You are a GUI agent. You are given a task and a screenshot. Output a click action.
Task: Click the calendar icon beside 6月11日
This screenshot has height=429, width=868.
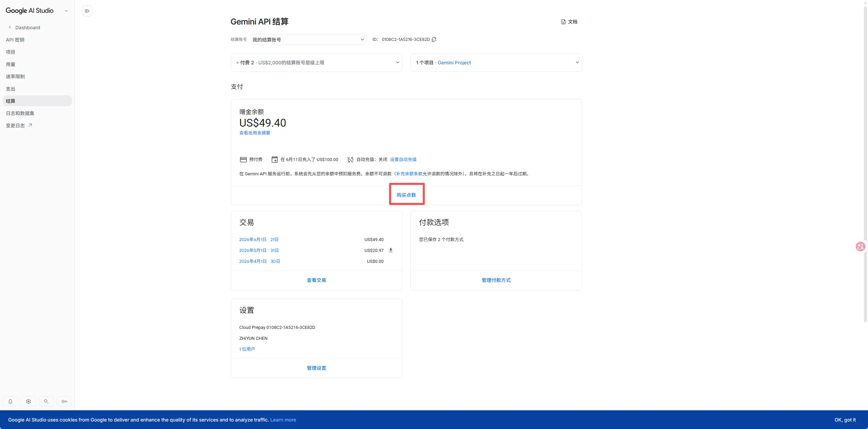tap(275, 159)
